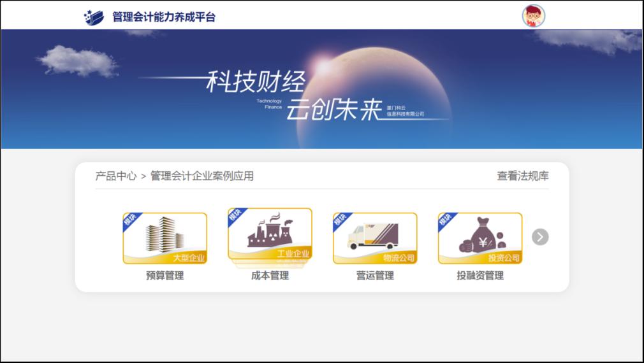This screenshot has height=363, width=644.
Task: Click the 工业企业 tag on card
Action: pos(293,253)
